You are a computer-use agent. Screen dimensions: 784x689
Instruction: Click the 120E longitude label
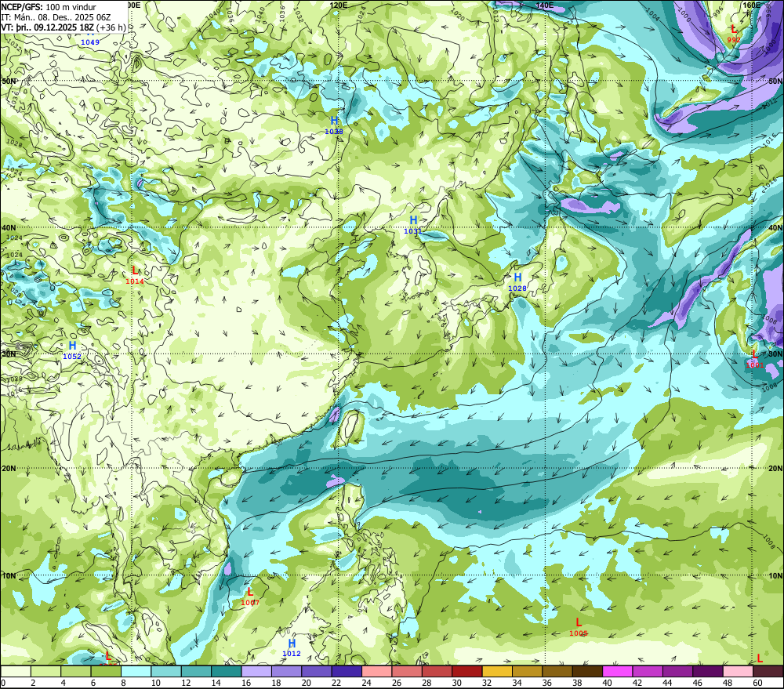pyautogui.click(x=339, y=5)
